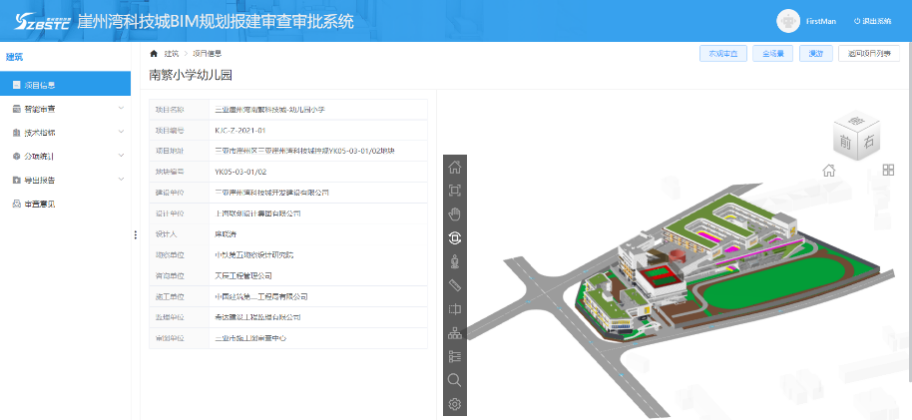Viewport: 912px width, 420px height.
Task: Select the orbit rotate tool
Action: [455, 238]
